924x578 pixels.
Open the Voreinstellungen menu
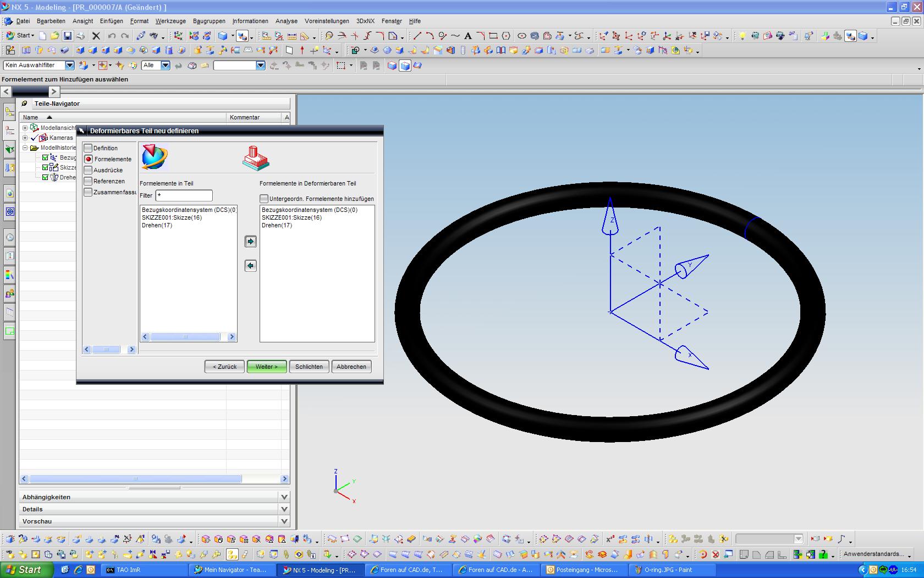[x=327, y=21]
